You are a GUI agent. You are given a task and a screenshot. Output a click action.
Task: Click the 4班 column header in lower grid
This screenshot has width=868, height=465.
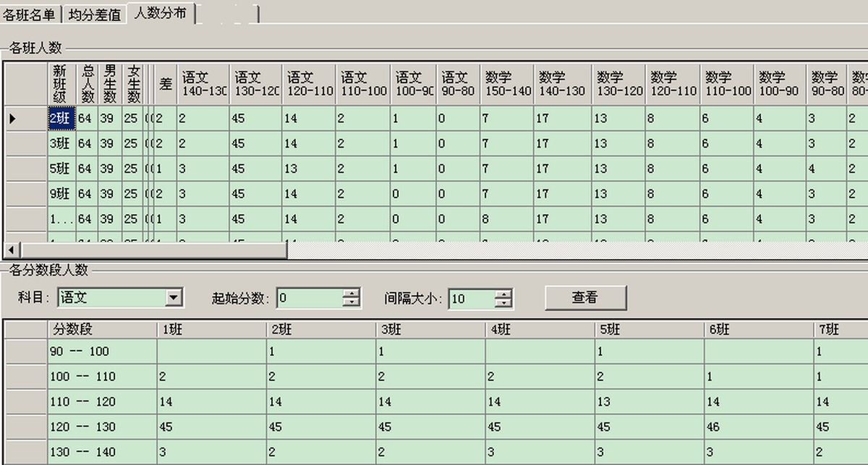tap(541, 329)
